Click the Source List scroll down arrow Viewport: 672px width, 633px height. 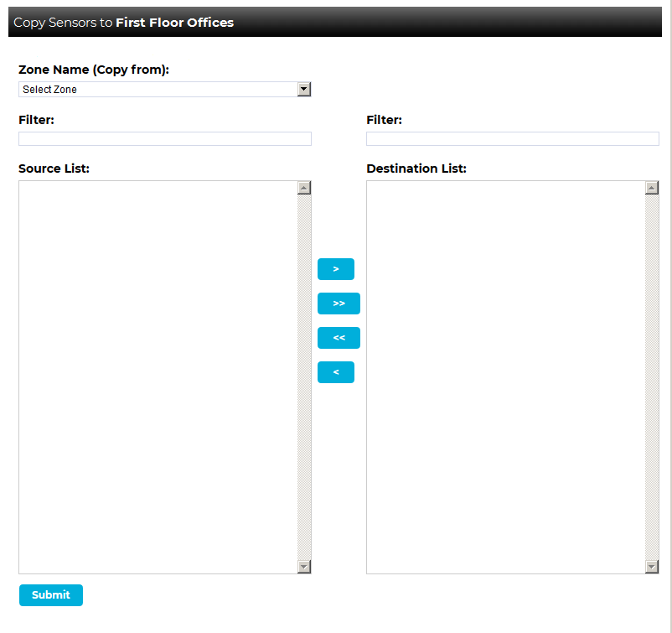pyautogui.click(x=304, y=567)
